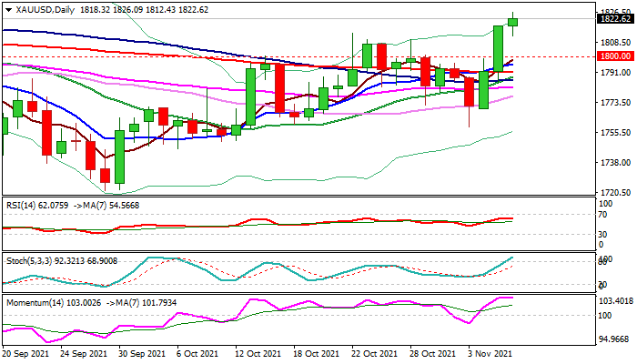
Task: Click the 1738.00 price axis label
Action: click(616, 163)
